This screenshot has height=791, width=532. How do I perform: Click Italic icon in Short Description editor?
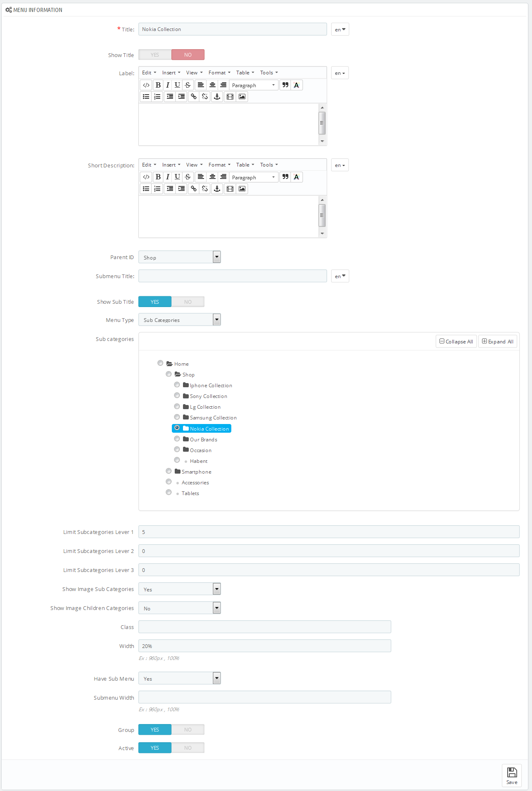(168, 177)
